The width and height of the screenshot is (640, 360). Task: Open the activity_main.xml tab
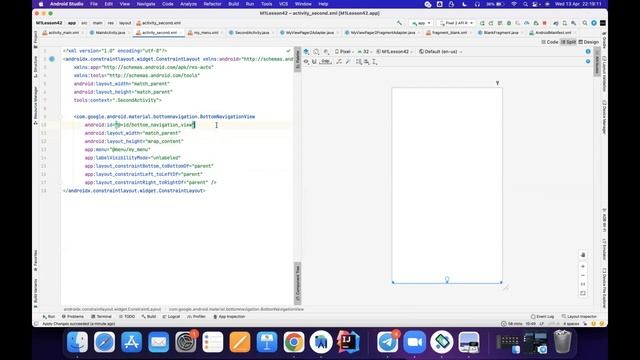tap(63, 33)
